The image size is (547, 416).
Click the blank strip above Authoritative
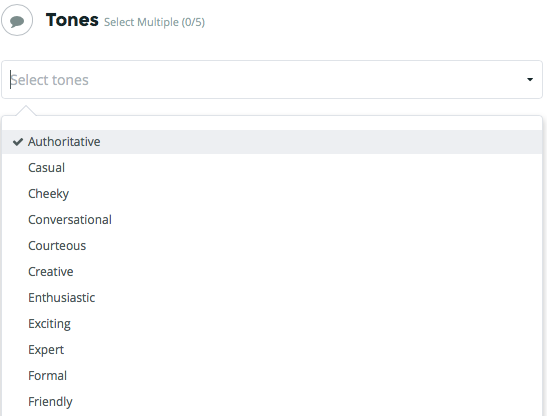(x=272, y=123)
